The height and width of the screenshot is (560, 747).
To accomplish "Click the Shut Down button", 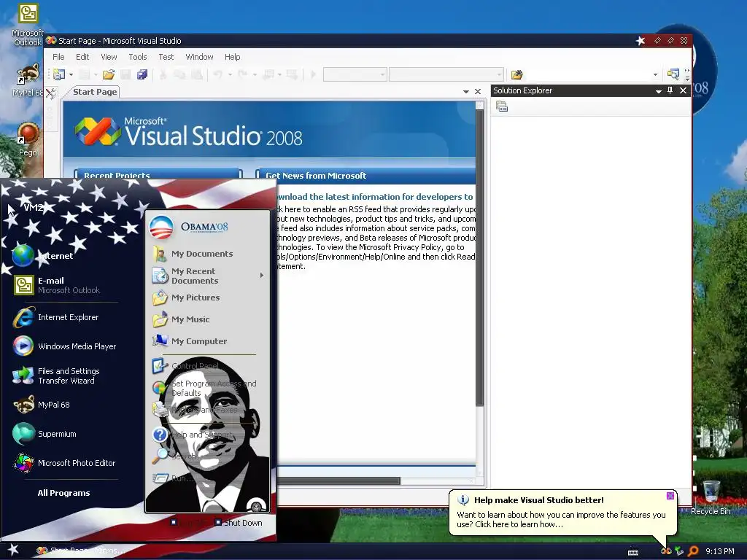I will click(x=239, y=522).
